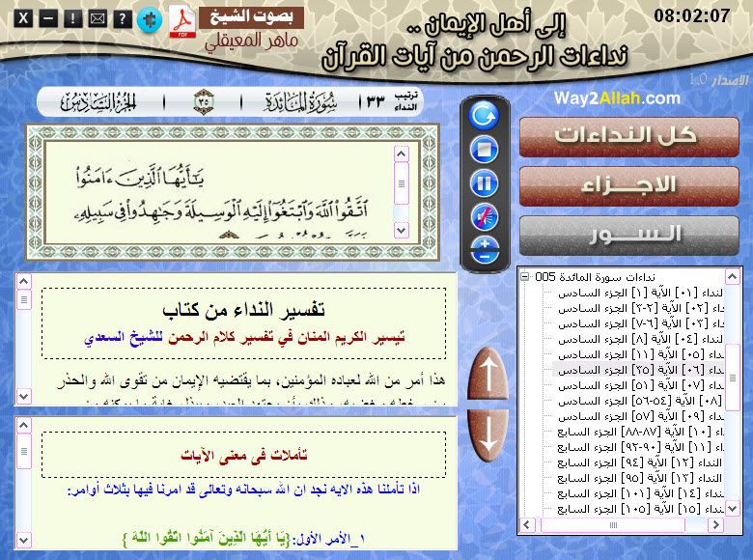Click reflections panel scrollbar thumb
Screen dimensions: 753x560
tap(24, 451)
